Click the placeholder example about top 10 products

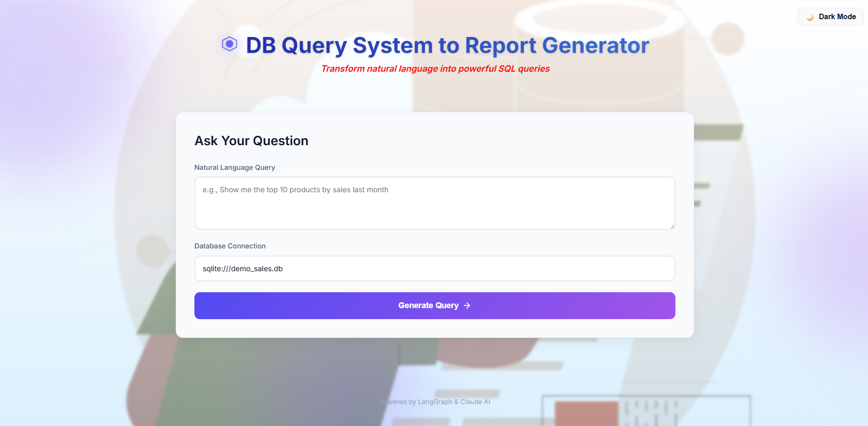pyautogui.click(x=295, y=190)
